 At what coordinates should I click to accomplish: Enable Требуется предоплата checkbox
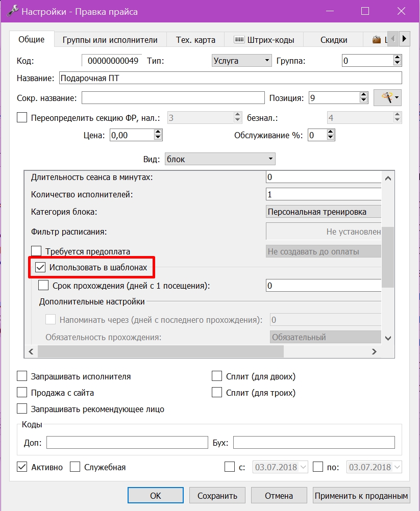[36, 251]
